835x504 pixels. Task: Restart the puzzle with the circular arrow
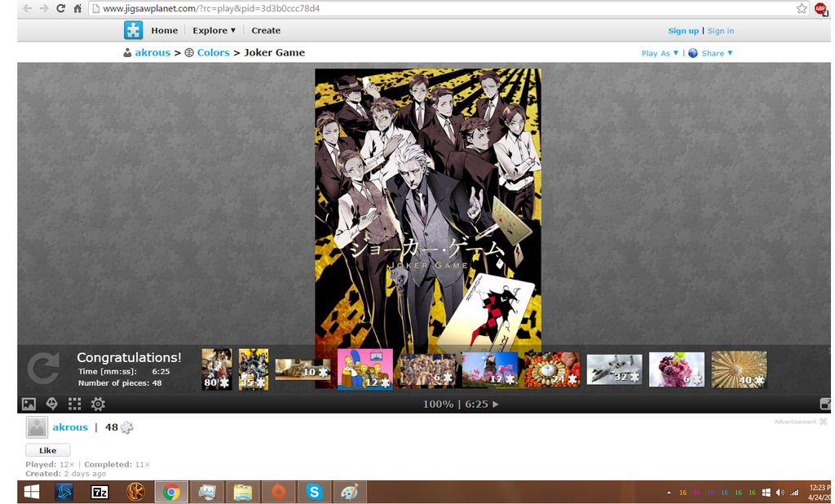point(43,369)
